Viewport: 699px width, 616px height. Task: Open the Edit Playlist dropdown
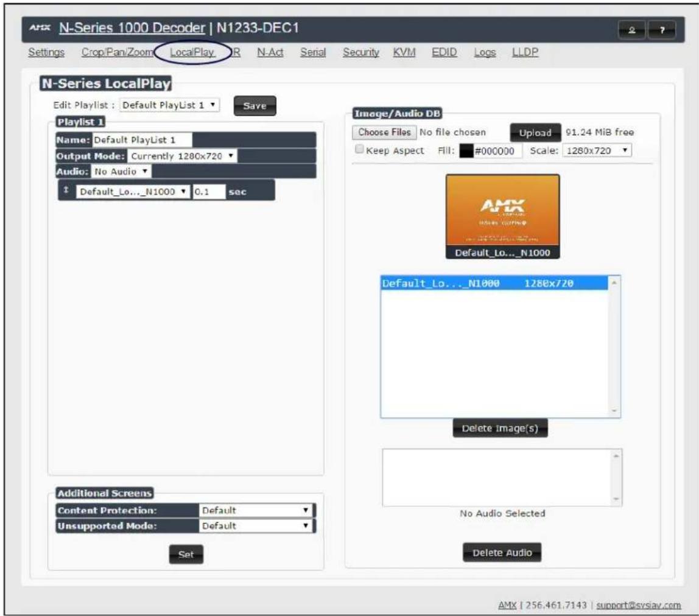(169, 105)
